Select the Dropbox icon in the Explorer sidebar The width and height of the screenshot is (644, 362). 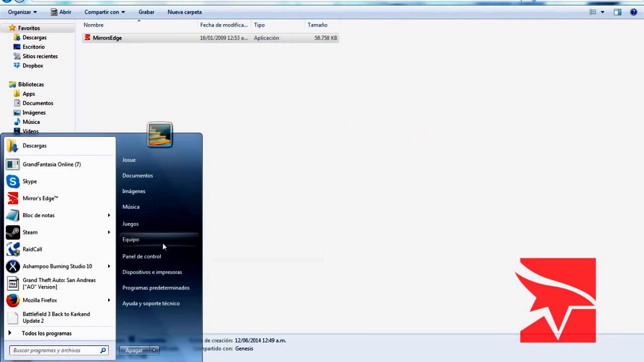tap(17, 66)
